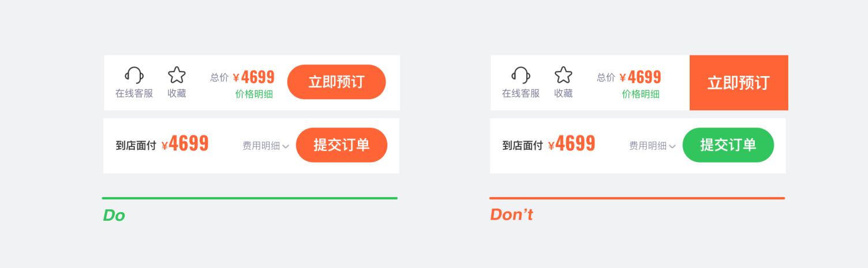Viewport: 868px width, 268px height.
Task: Expand 费用明细 dropdown in the Do example
Action: [x=265, y=146]
